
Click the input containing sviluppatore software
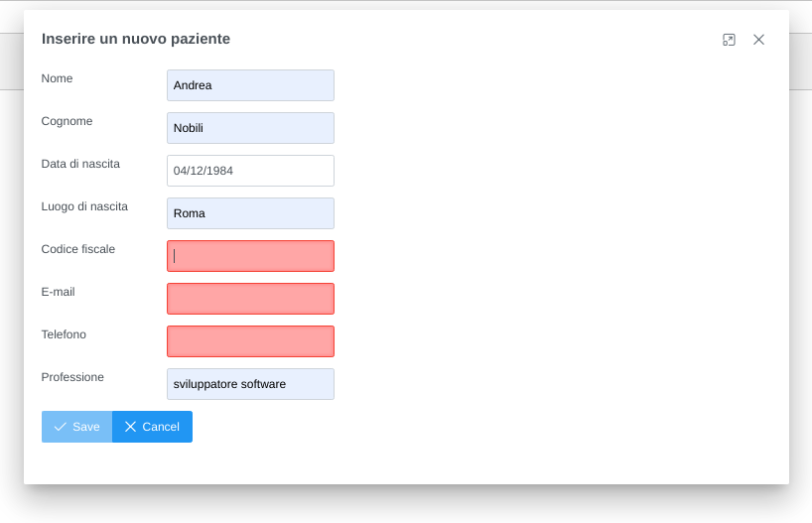[x=250, y=384]
